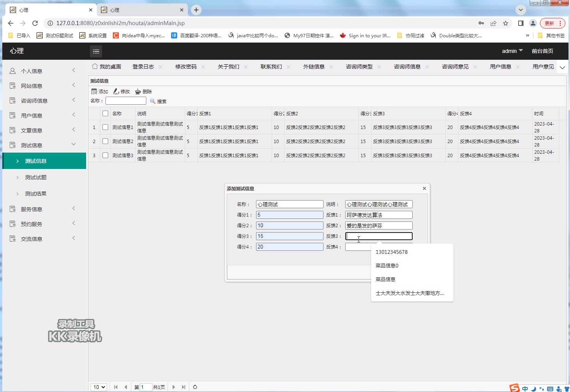This screenshot has height=392, width=570.
Task: Click the page number input field
Action: tap(146, 387)
